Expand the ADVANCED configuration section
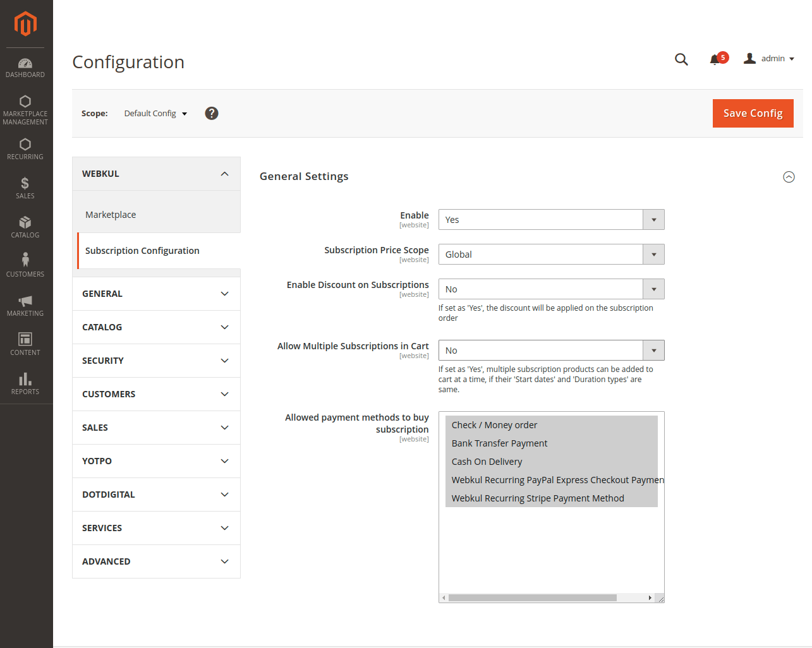Viewport: 812px width, 648px height. (157, 561)
